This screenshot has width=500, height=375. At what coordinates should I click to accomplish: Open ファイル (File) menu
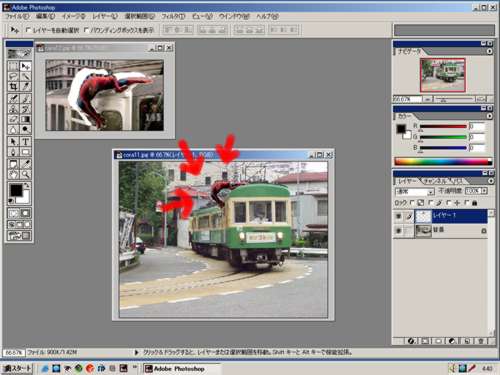point(17,16)
